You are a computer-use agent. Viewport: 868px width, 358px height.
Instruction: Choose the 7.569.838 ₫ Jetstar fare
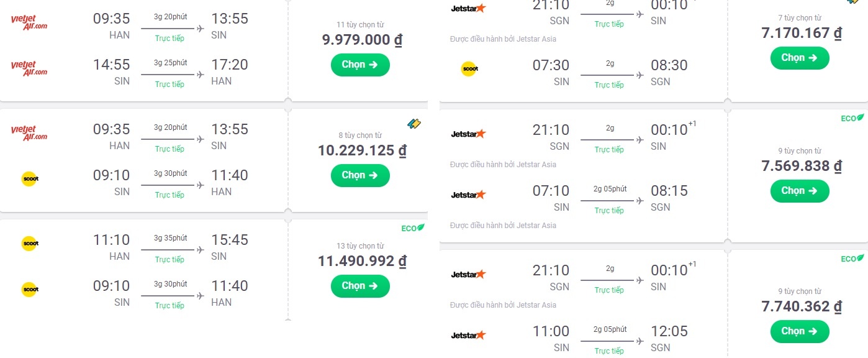800,191
